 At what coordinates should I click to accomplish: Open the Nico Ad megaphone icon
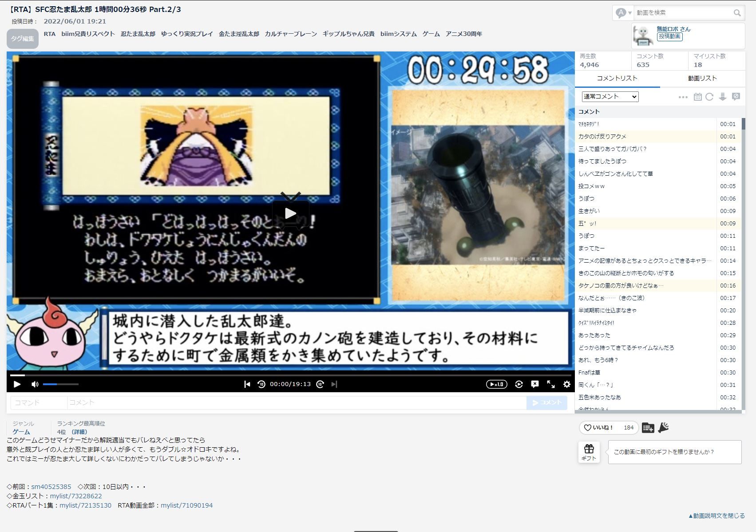[663, 428]
